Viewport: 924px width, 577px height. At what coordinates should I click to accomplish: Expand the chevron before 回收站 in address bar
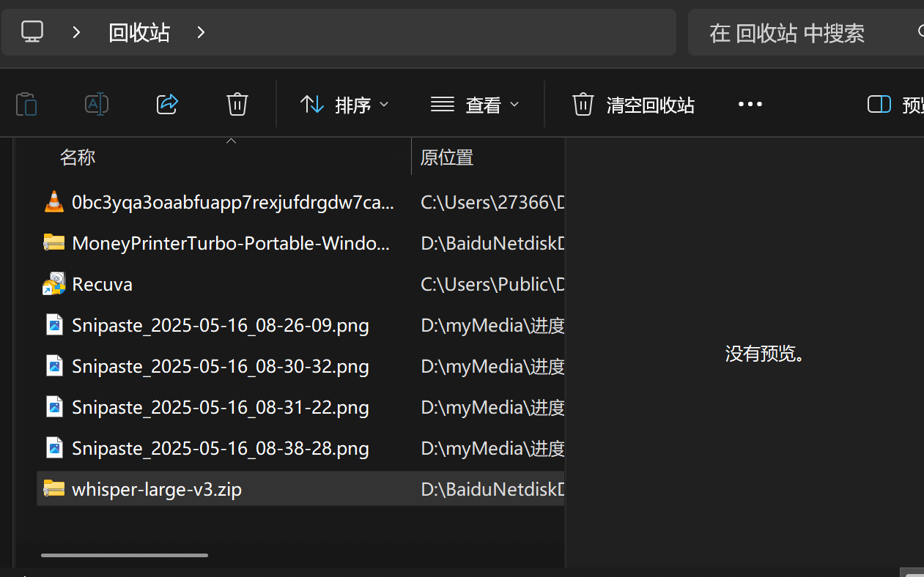click(76, 32)
